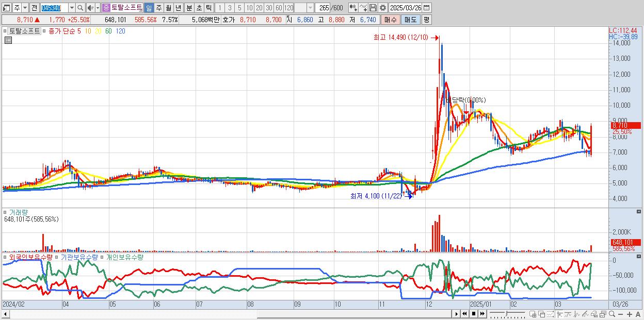Image resolution: width=644 pixels, height=320 pixels.
Task: Toggle the 외국인보유수량 indicator marker
Action: pyautogui.click(x=6, y=257)
